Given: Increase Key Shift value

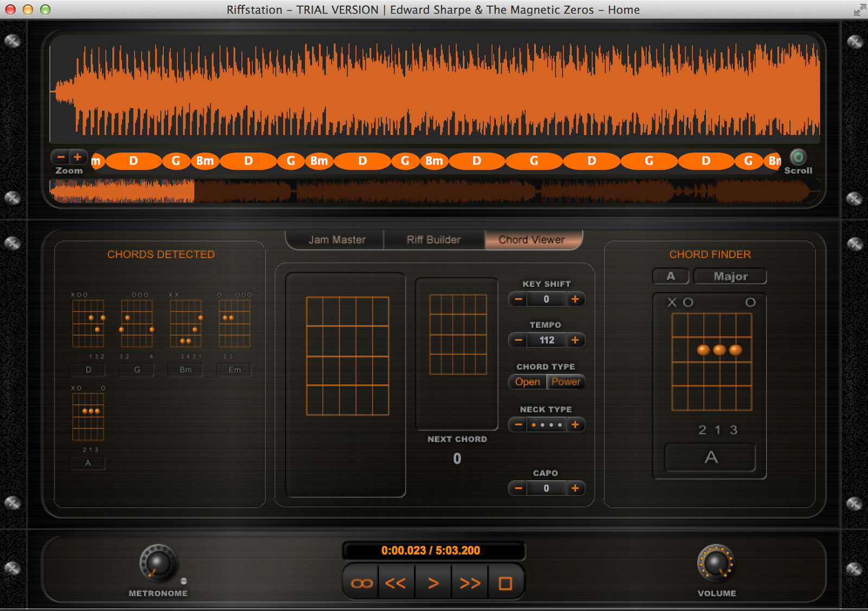Looking at the screenshot, I should pyautogui.click(x=575, y=299).
